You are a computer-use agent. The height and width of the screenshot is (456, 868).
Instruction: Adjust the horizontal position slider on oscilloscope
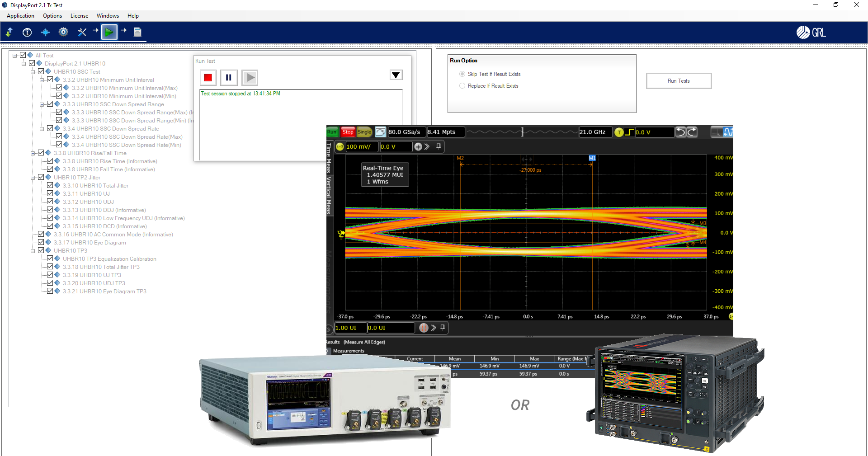point(522,132)
